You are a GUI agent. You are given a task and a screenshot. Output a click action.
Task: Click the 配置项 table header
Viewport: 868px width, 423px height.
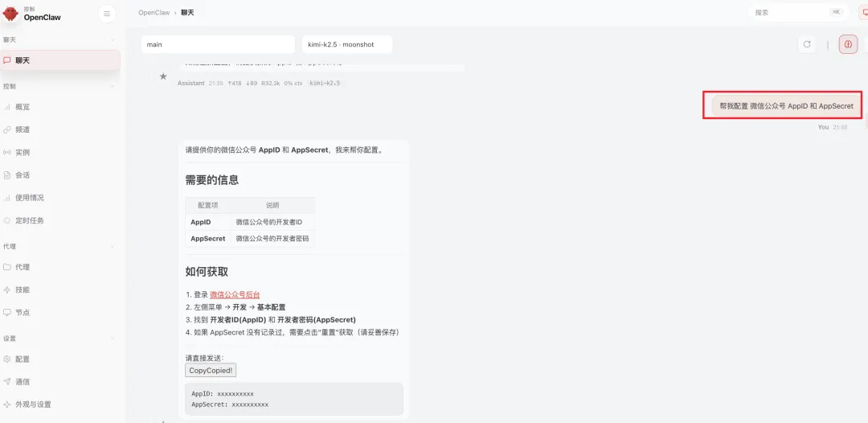[208, 205]
